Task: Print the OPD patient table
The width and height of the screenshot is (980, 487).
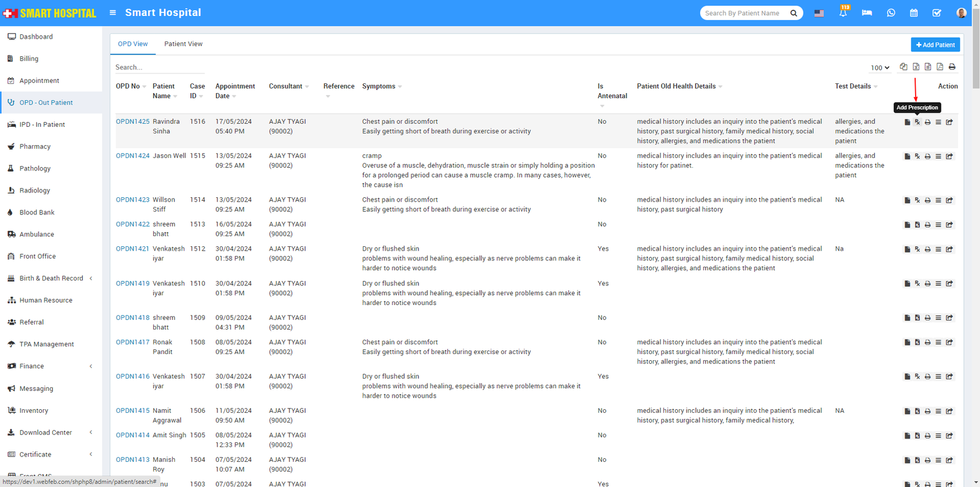Action: click(x=952, y=67)
